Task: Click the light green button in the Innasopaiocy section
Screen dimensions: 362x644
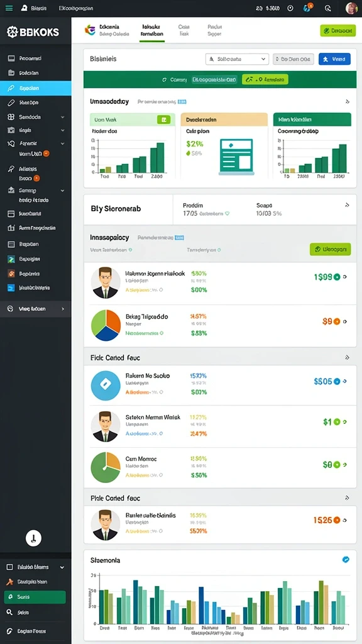Action: tap(331, 249)
